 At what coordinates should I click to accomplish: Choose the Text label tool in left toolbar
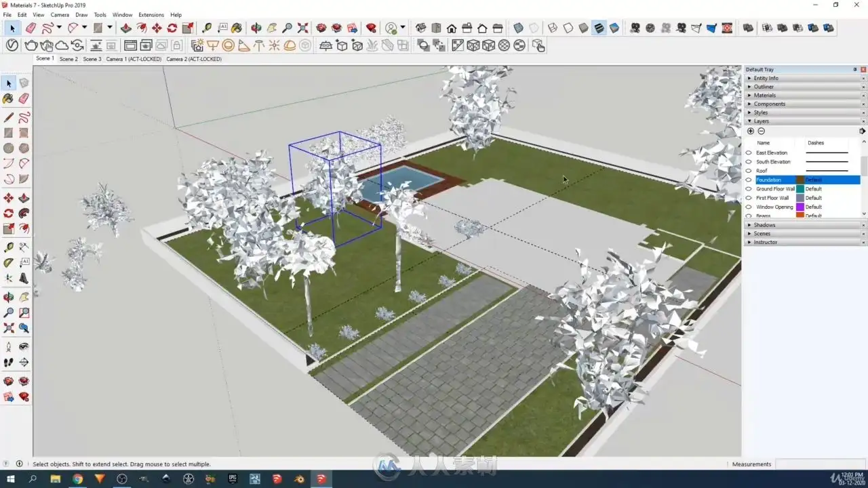click(x=24, y=263)
